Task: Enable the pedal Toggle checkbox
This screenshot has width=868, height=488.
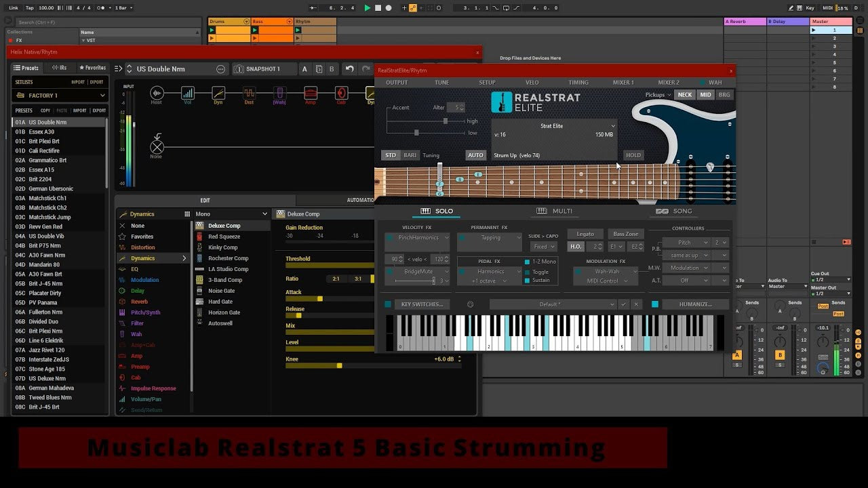Action: (x=527, y=272)
